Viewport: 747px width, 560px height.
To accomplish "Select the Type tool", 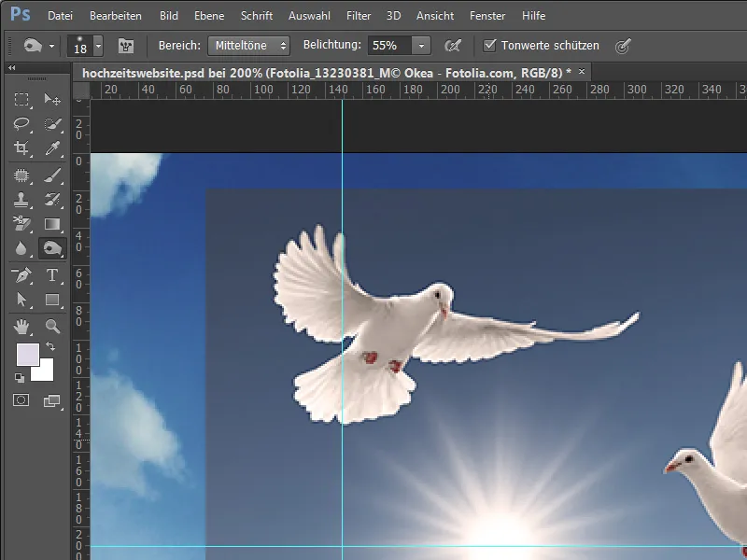I will [x=52, y=275].
